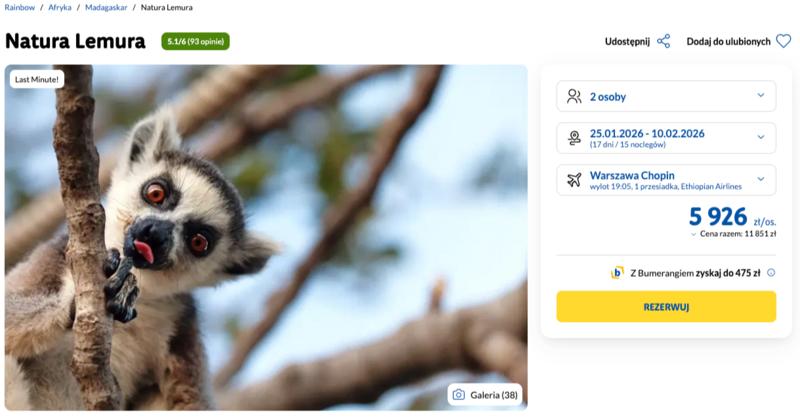Click the Bumerang logo icon

click(x=618, y=272)
